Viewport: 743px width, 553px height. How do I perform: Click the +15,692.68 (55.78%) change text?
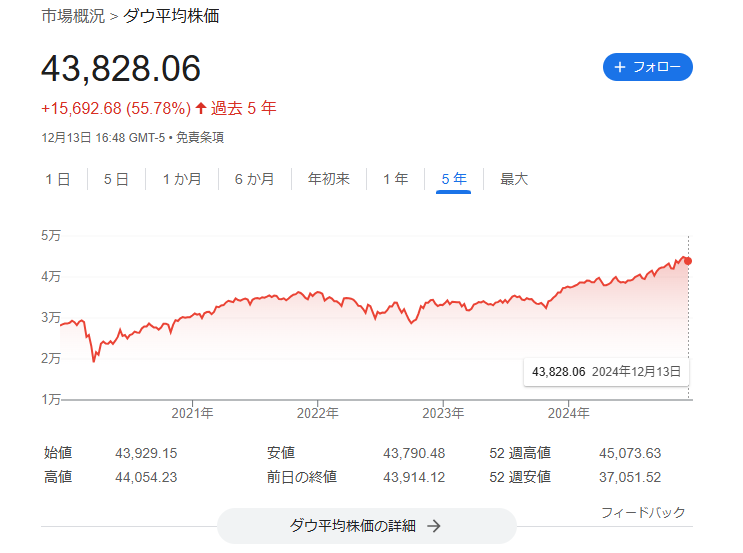(116, 109)
